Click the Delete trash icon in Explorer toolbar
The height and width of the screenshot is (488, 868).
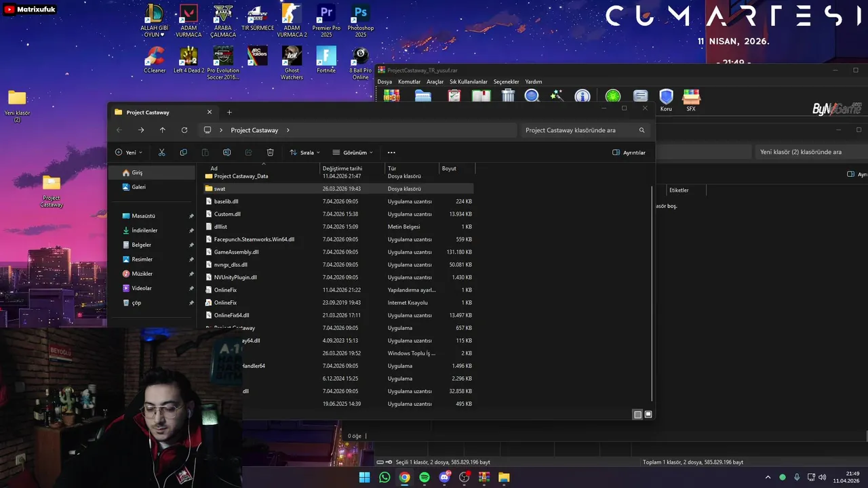[270, 152]
